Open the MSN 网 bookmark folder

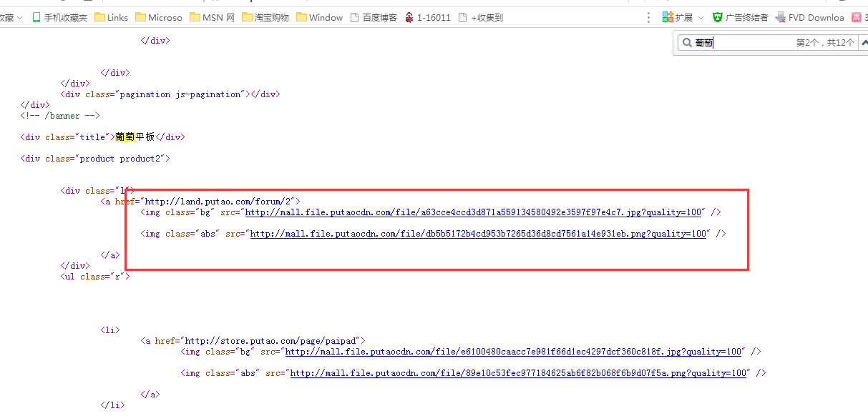click(x=213, y=17)
